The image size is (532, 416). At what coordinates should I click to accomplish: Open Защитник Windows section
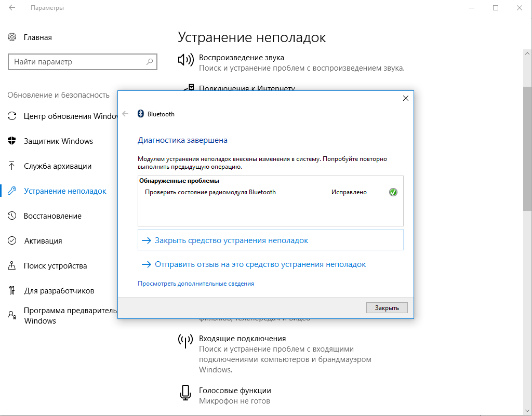pos(59,141)
